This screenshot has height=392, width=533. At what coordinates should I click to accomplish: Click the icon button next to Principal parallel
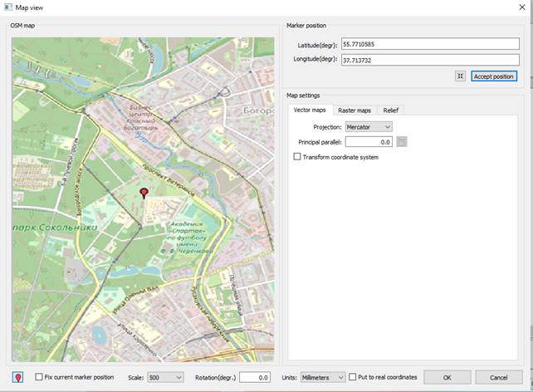[x=402, y=142]
